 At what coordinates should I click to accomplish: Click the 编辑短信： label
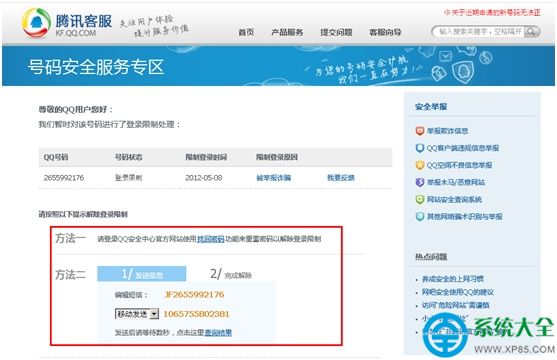[x=131, y=295]
